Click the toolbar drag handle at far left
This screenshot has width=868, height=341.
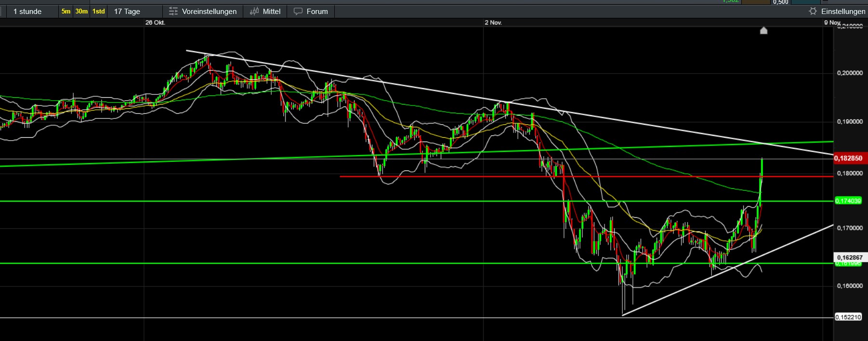(x=2, y=11)
